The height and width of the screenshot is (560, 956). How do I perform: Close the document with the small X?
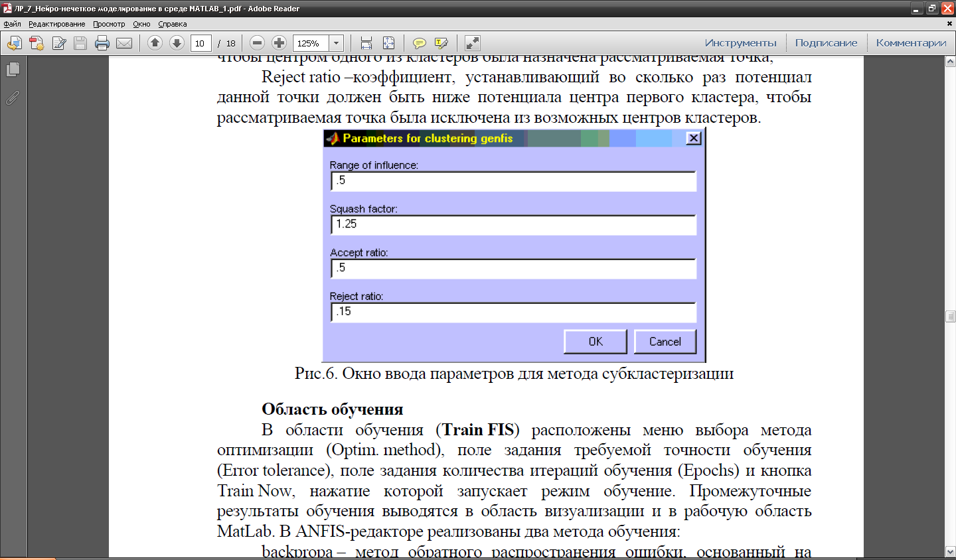(949, 24)
